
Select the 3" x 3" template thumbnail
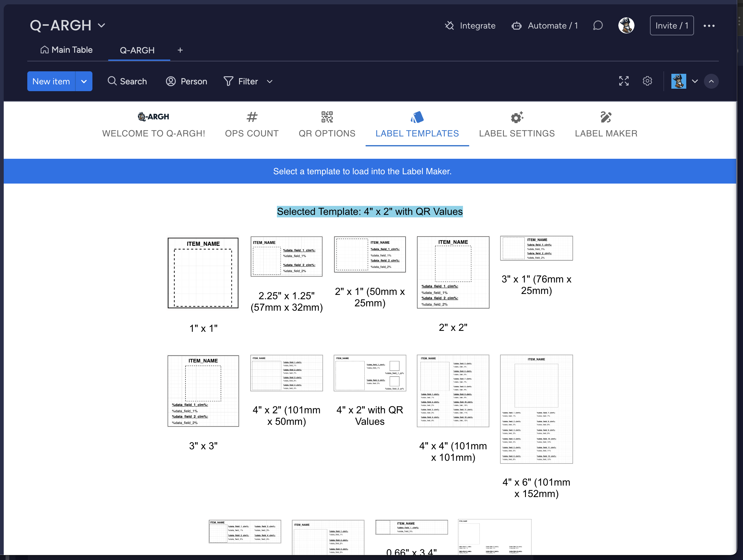click(203, 391)
